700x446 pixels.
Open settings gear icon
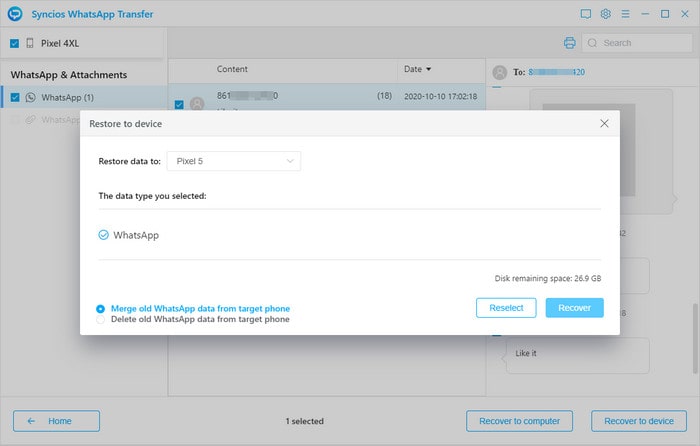605,14
